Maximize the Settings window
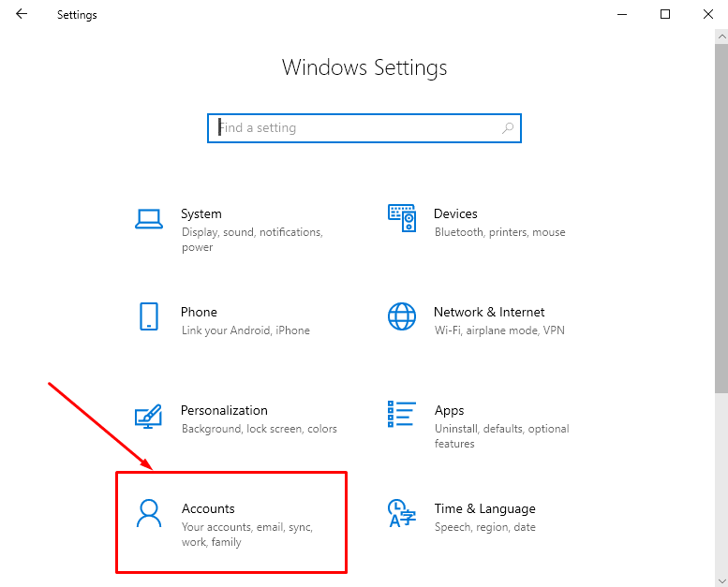 tap(665, 14)
